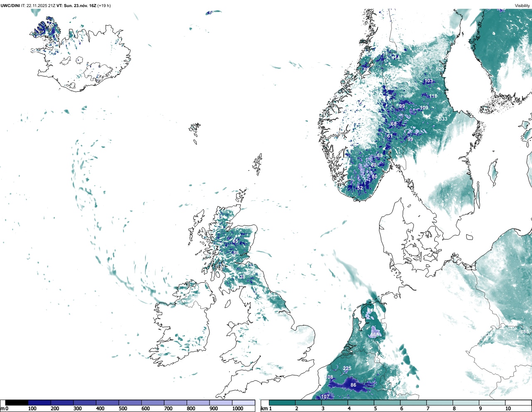Click the '(+19 h)' forecast offset text
The height and width of the screenshot is (412, 532).
[104, 6]
